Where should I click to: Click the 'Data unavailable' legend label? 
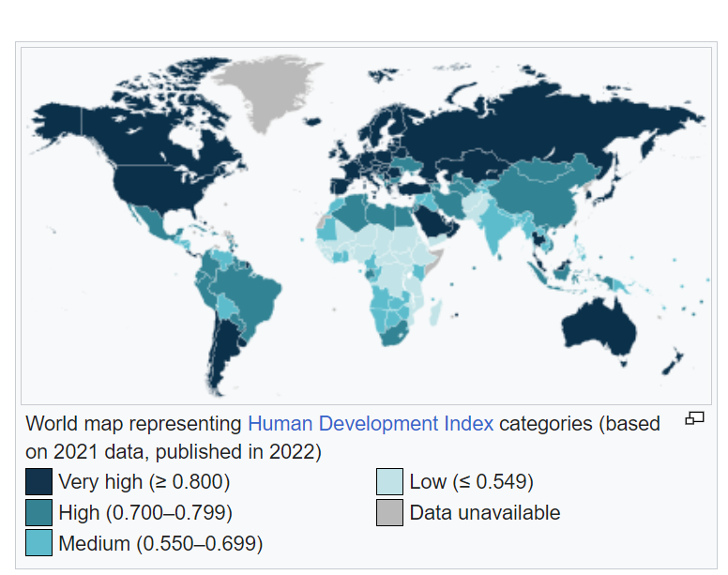point(485,513)
